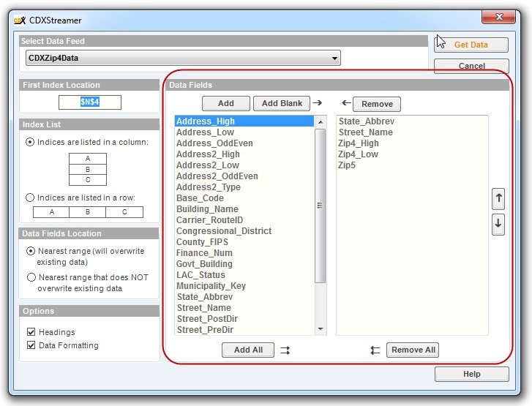Image resolution: width=532 pixels, height=406 pixels.
Task: Select Congressional_District in available fields
Action: click(244, 231)
